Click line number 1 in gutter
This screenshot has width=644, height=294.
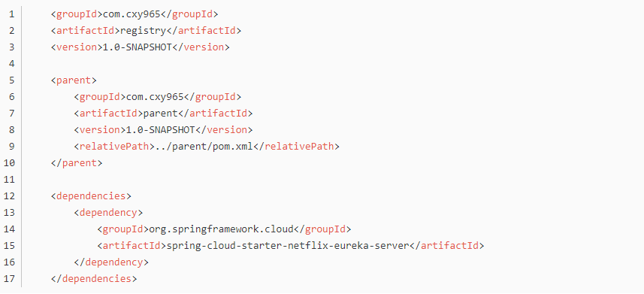pos(11,14)
